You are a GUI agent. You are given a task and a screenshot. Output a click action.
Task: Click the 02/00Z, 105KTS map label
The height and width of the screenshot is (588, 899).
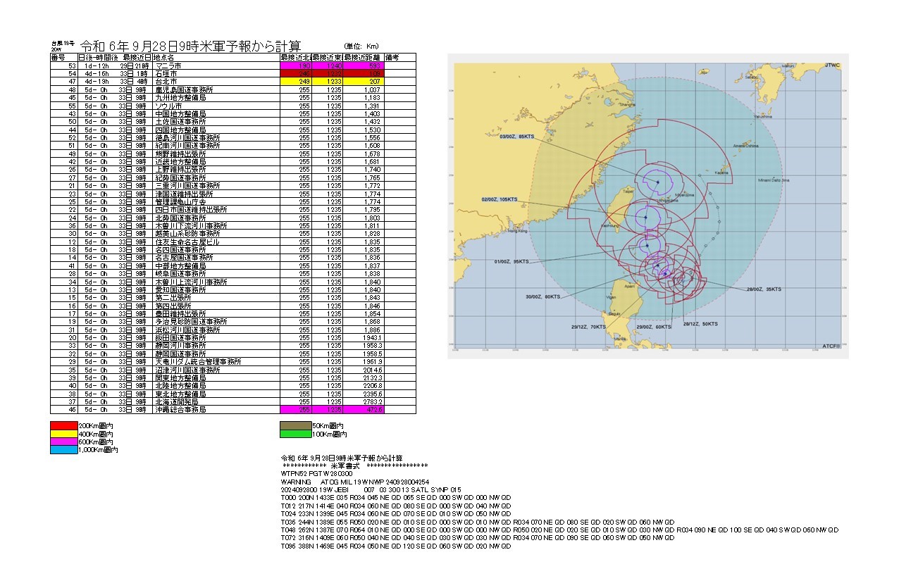pyautogui.click(x=499, y=199)
